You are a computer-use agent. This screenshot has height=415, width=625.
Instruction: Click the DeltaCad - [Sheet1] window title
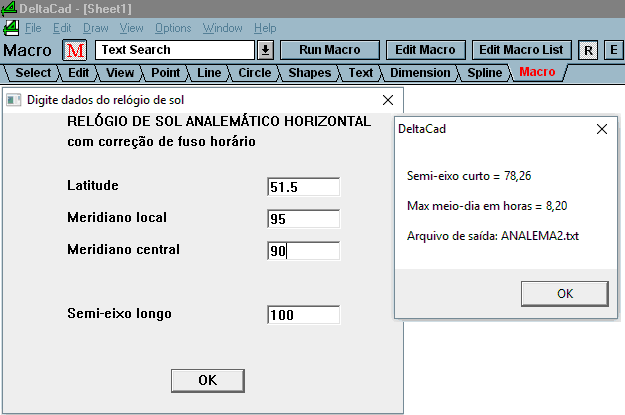point(75,9)
